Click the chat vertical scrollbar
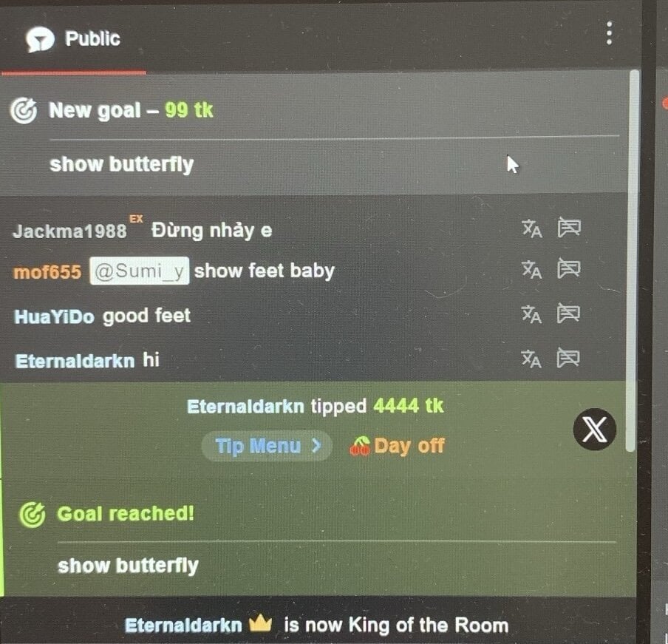668x644 pixels. pyautogui.click(x=633, y=260)
